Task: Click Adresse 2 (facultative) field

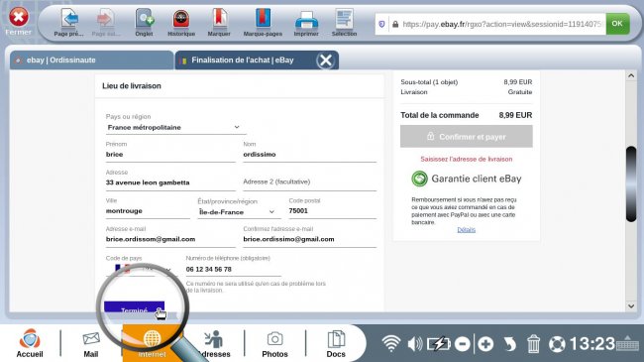Action: (310, 181)
